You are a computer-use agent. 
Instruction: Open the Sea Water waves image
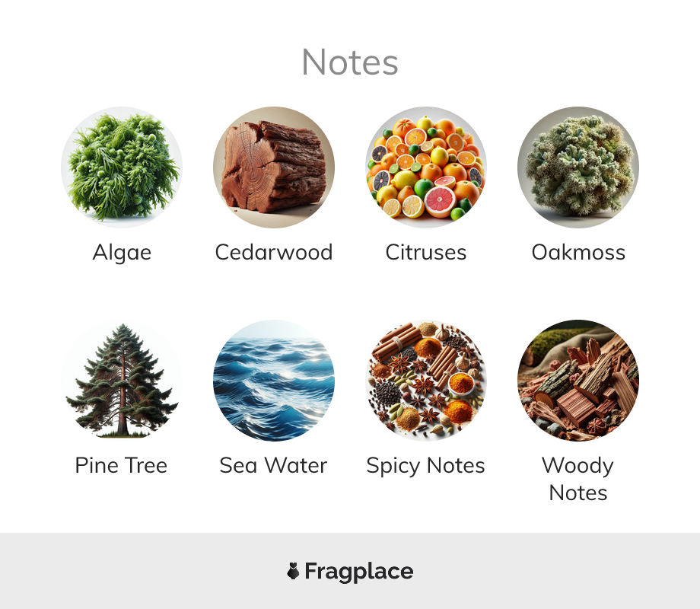pyautogui.click(x=274, y=380)
